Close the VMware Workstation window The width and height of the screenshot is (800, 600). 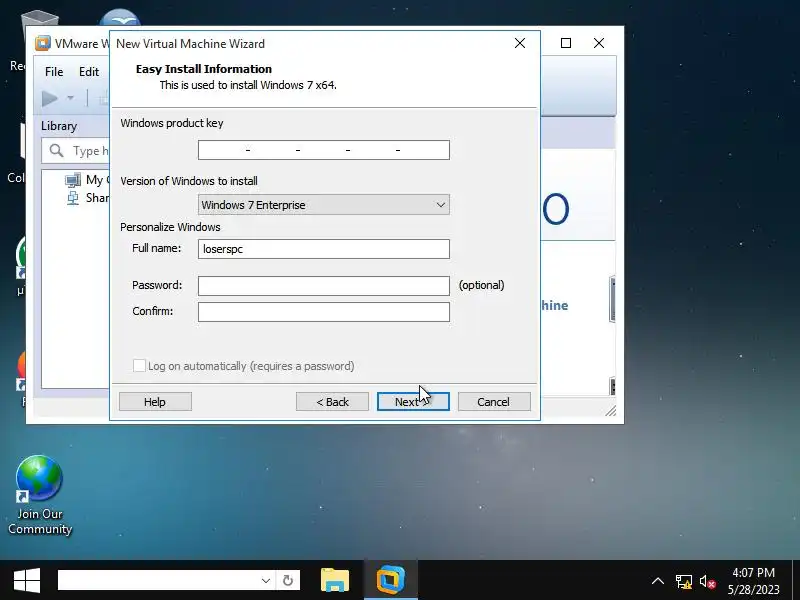pos(599,43)
